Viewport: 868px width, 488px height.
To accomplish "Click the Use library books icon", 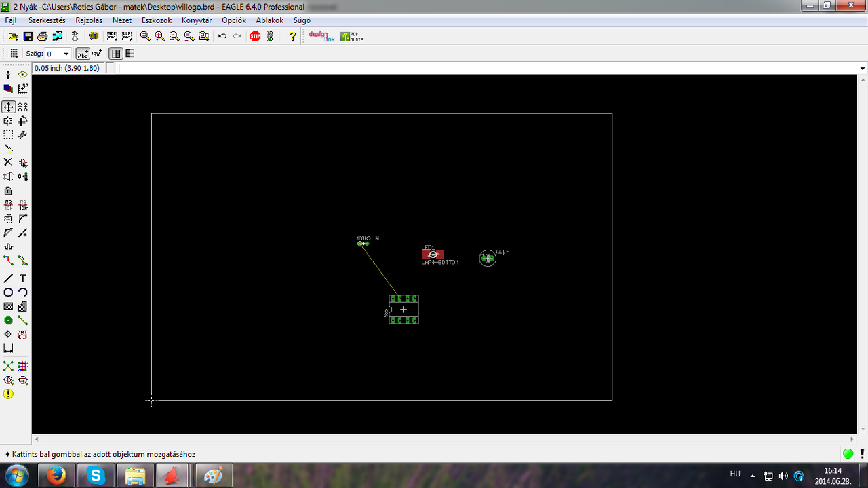I will coord(94,36).
